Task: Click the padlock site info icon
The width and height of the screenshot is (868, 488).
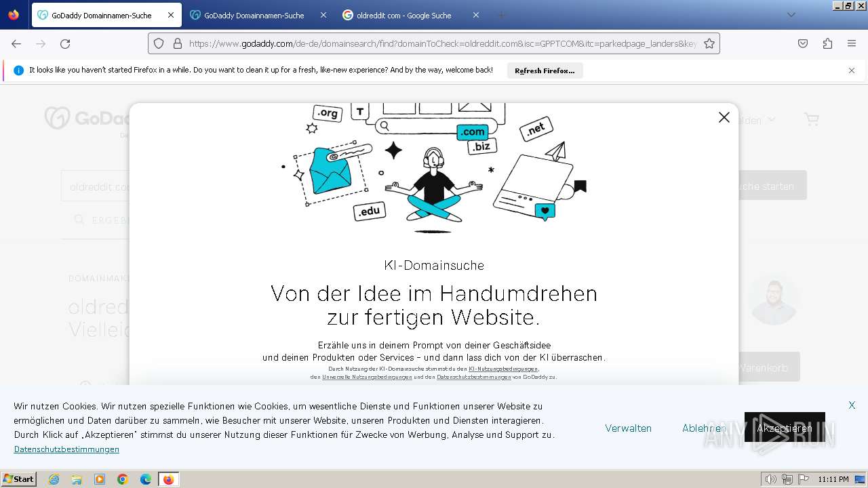Action: [178, 43]
